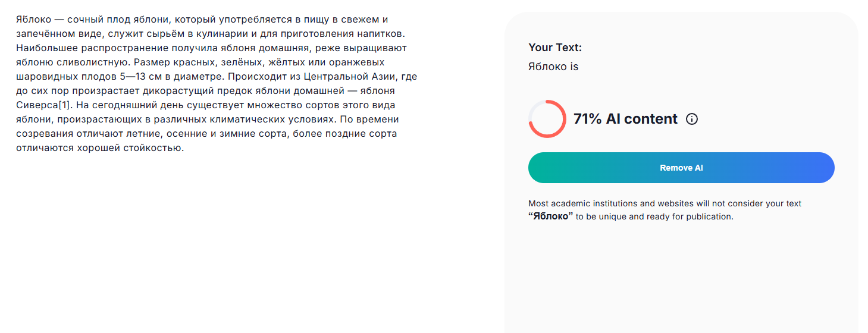
Task: Click the info icon beside AI content
Action: click(x=692, y=119)
